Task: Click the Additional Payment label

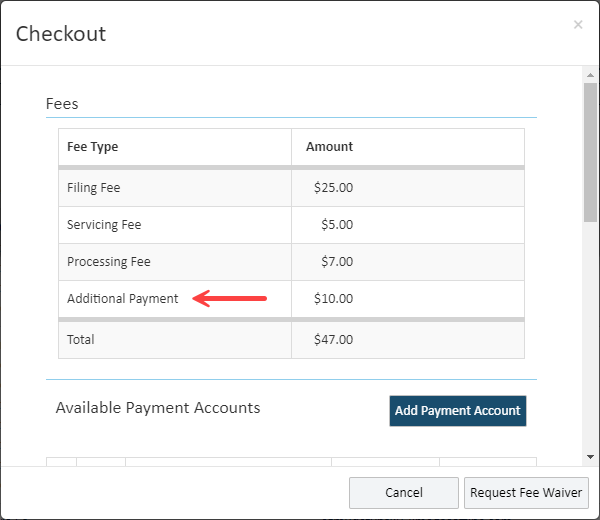Action: click(122, 298)
